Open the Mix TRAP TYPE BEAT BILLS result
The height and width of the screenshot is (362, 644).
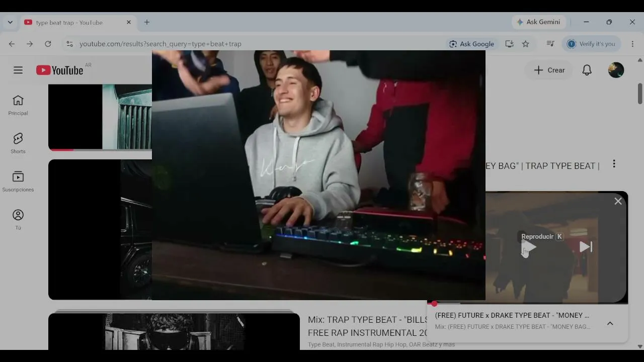tap(368, 326)
